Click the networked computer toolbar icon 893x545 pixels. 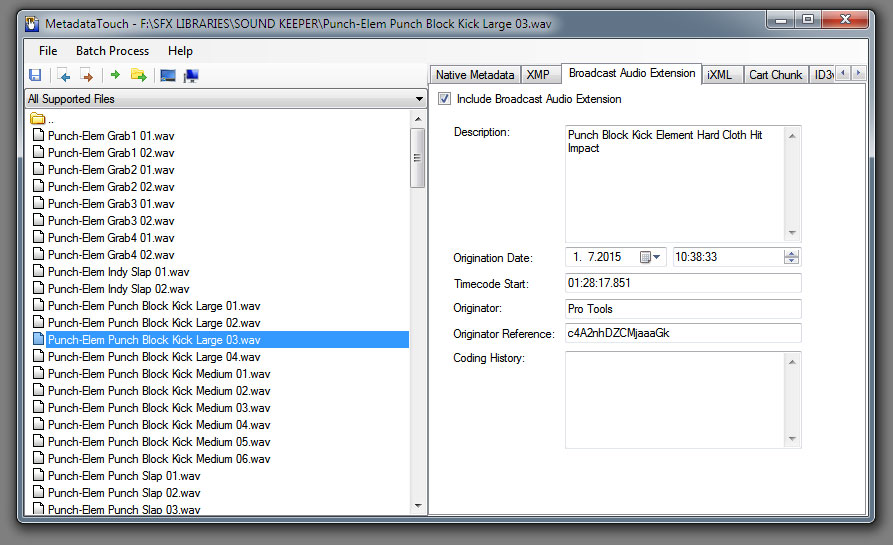tap(190, 75)
